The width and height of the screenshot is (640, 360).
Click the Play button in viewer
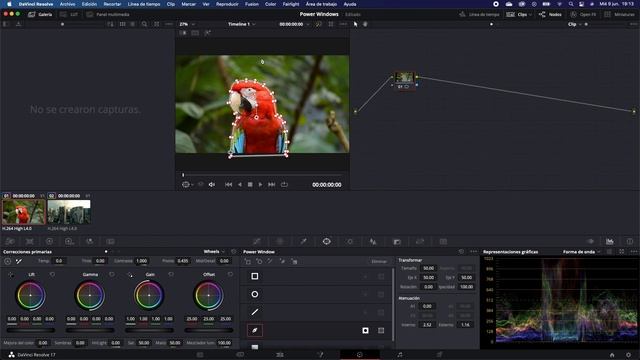tap(260, 184)
